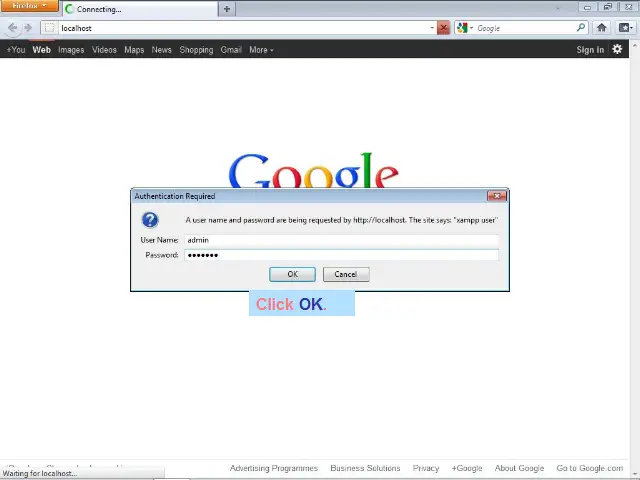Go back to previous page
This screenshot has height=480, width=640.
[13, 28]
